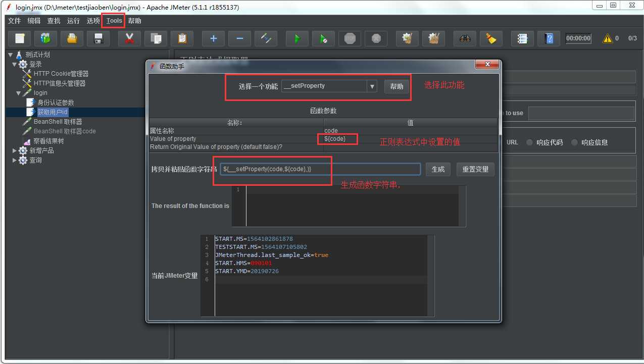
Task: Click the START.YMD=20190726 line
Action: tap(247, 271)
